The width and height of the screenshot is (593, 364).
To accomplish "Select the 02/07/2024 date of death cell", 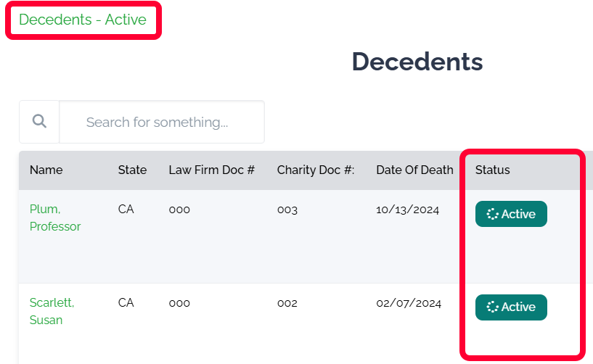I will tap(407, 303).
